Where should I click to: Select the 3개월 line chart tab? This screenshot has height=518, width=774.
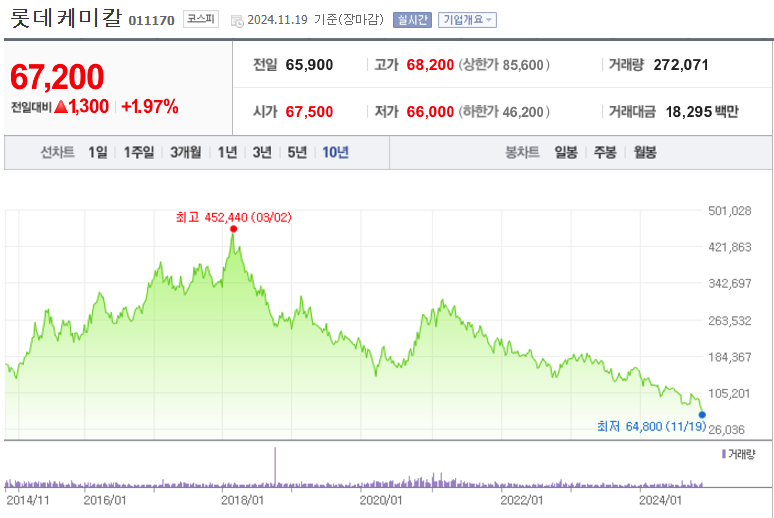pyautogui.click(x=186, y=152)
